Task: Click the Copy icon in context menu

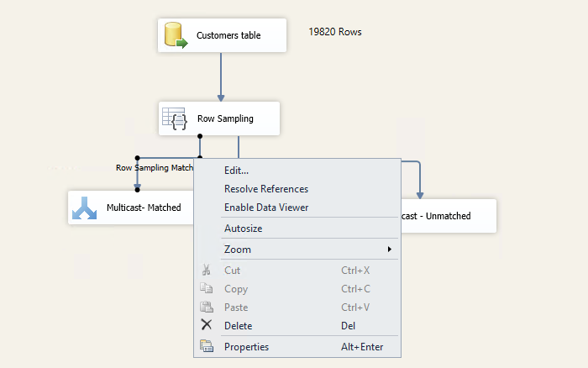Action: (207, 289)
